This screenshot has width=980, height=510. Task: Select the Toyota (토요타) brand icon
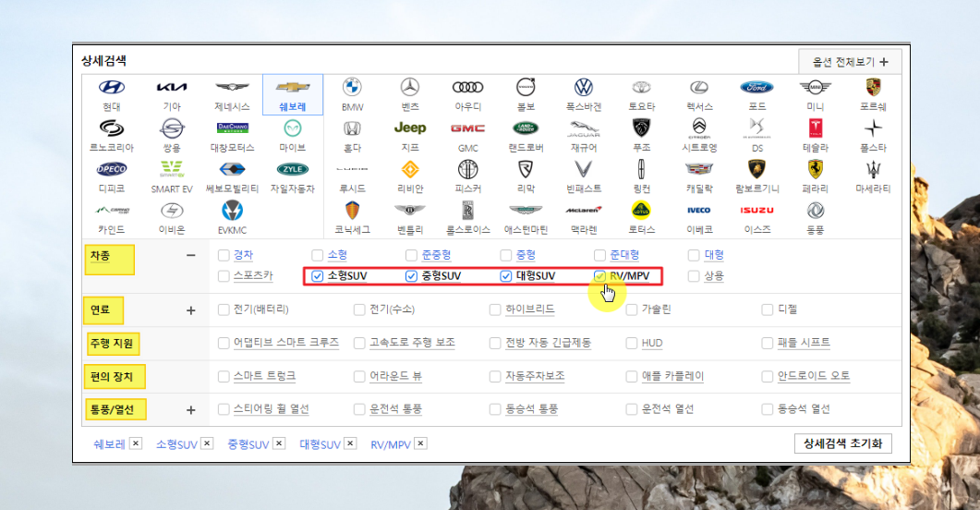(641, 87)
